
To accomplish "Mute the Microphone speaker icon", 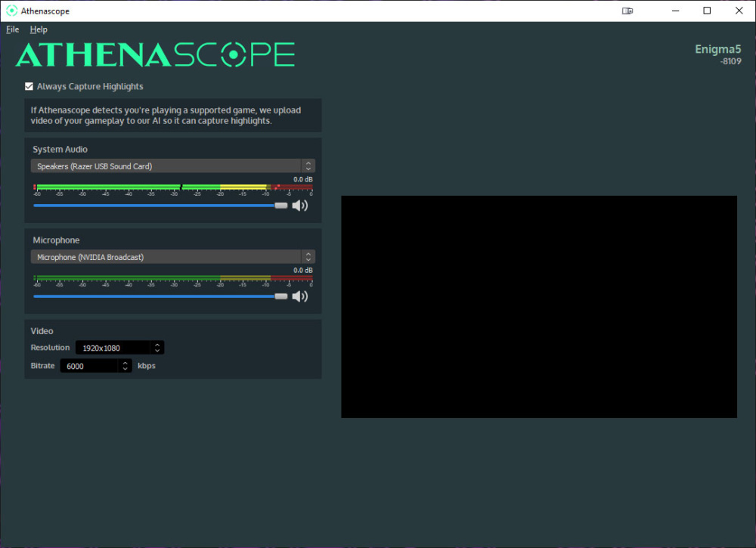I will (x=300, y=296).
